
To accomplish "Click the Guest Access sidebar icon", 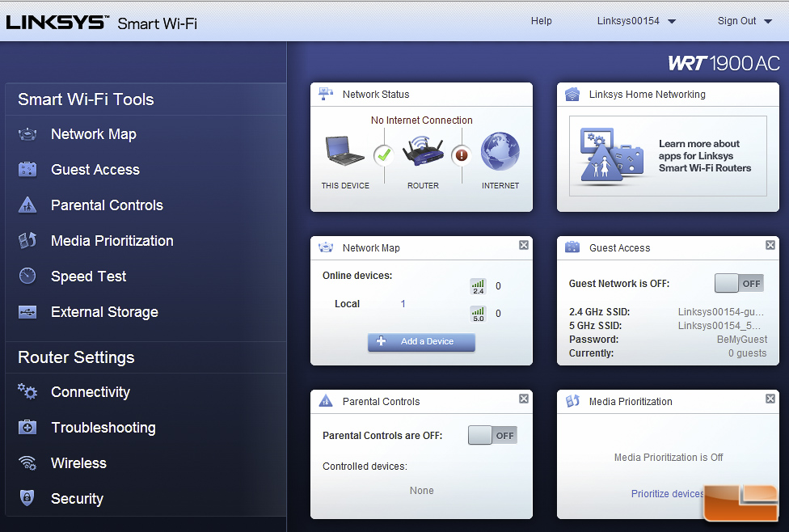I will 27,170.
